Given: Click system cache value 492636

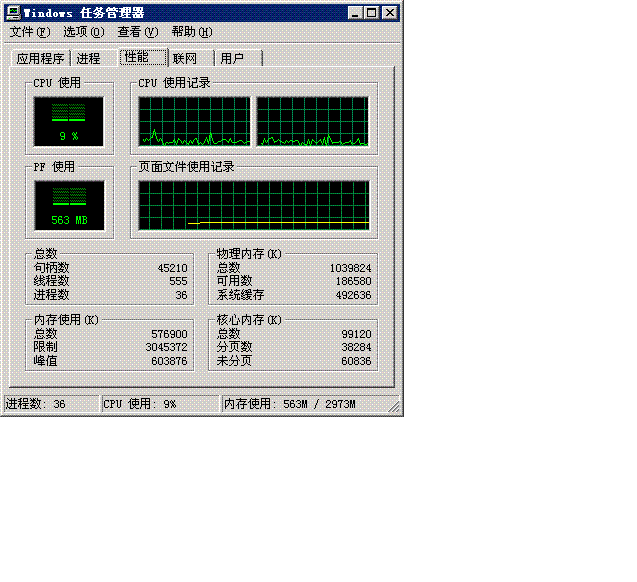Looking at the screenshot, I should 353,295.
